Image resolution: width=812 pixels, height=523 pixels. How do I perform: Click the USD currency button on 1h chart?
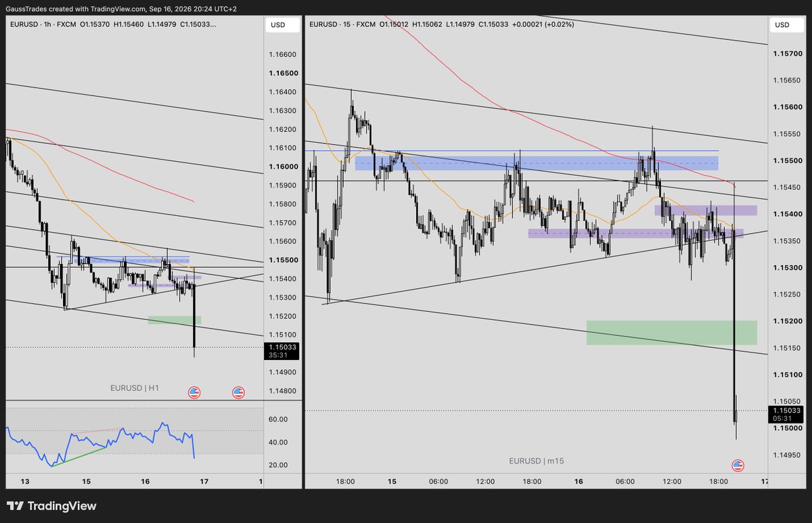[x=282, y=25]
